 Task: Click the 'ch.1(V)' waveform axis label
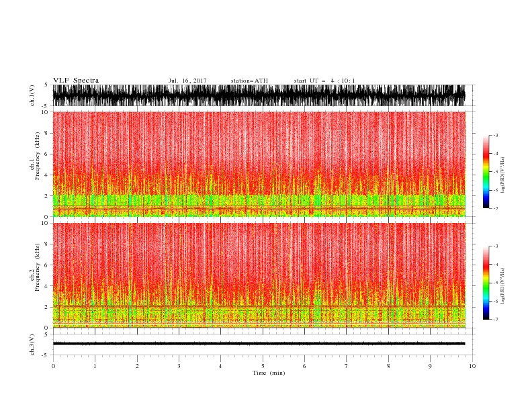click(x=32, y=95)
